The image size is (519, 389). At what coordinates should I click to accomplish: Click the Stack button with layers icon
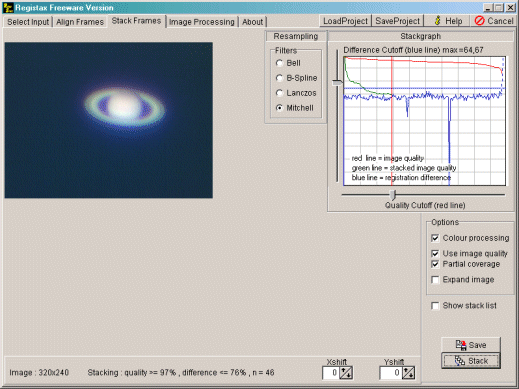coord(471,361)
